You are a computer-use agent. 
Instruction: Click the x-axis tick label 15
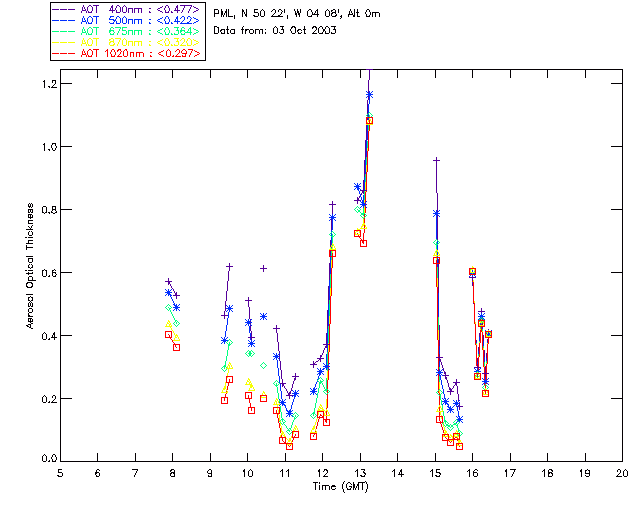pyautogui.click(x=435, y=473)
